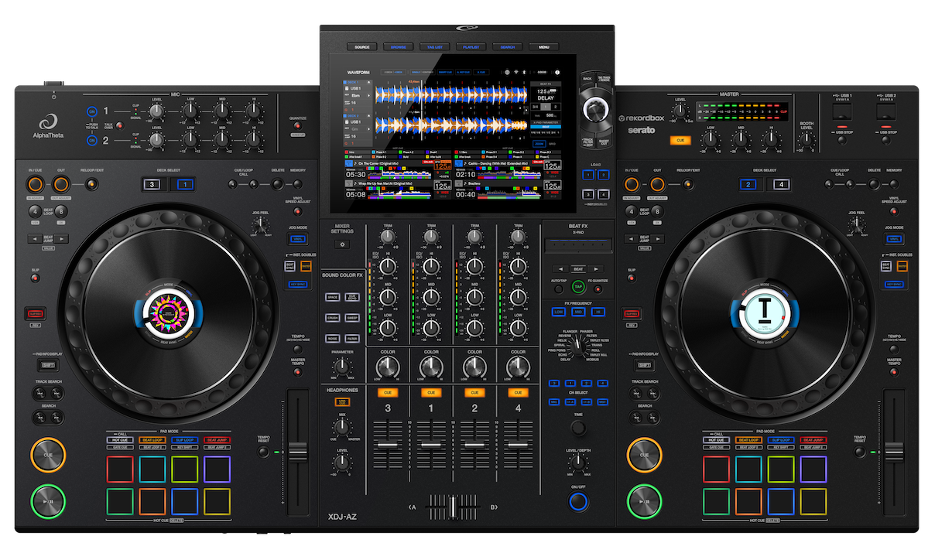Tap the info icon on touchscreen
The height and width of the screenshot is (560, 935).
click(557, 72)
